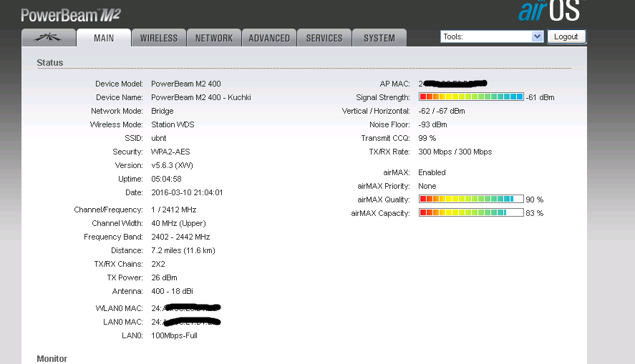The height and width of the screenshot is (364, 635).
Task: Click airMAX value 'Enabled'
Action: [432, 172]
